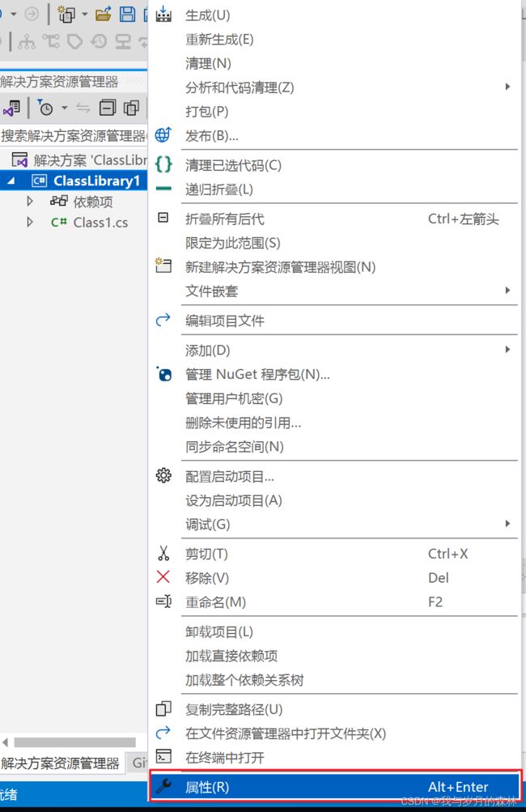Click the Collapse All icon in Solution Explorer

coord(108,108)
